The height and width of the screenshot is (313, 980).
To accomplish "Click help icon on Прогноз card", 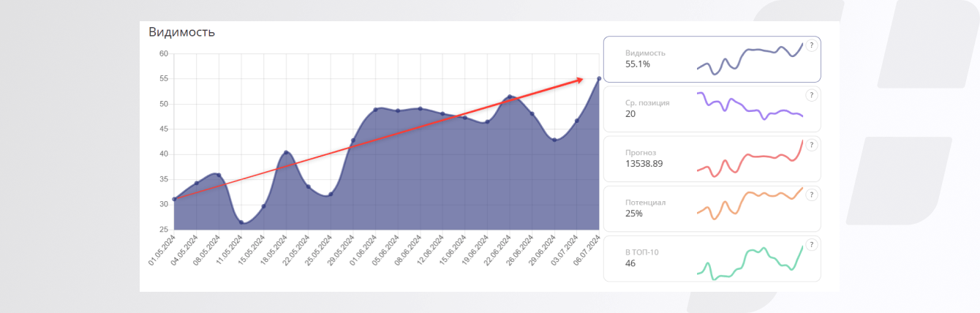I will (x=811, y=145).
